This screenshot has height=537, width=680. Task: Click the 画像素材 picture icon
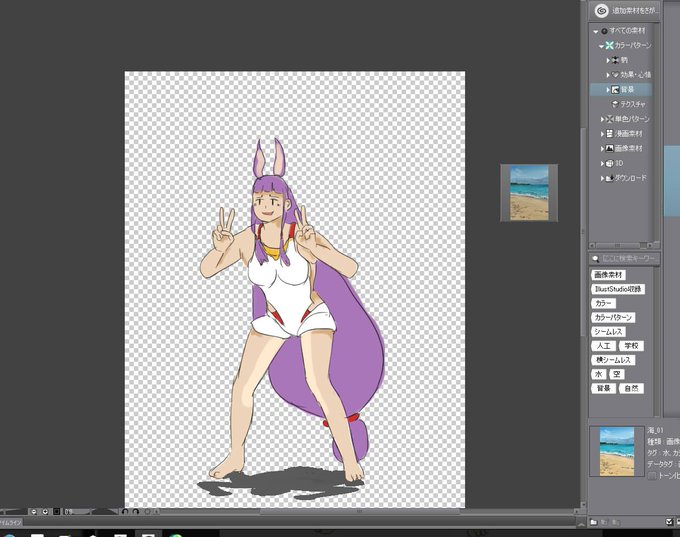[610, 148]
